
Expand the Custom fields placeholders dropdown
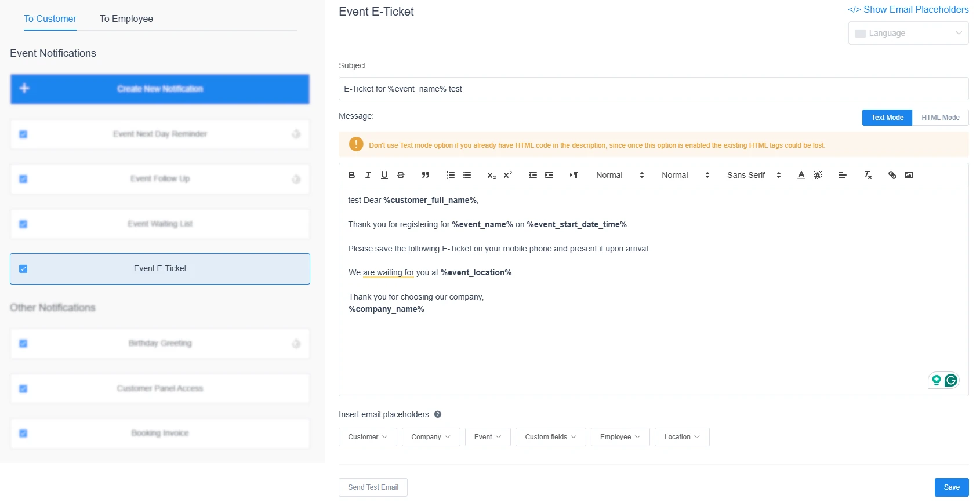click(551, 437)
